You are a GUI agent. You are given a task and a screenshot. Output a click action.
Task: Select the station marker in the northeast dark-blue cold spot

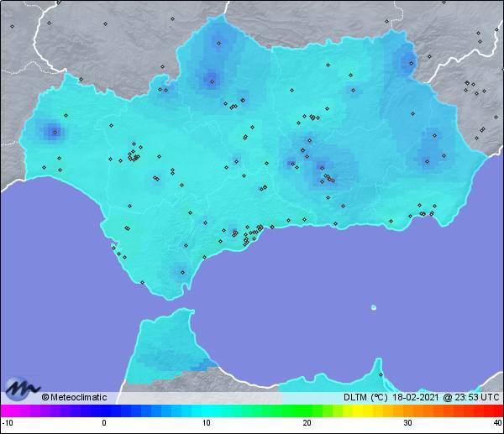coord(411,63)
